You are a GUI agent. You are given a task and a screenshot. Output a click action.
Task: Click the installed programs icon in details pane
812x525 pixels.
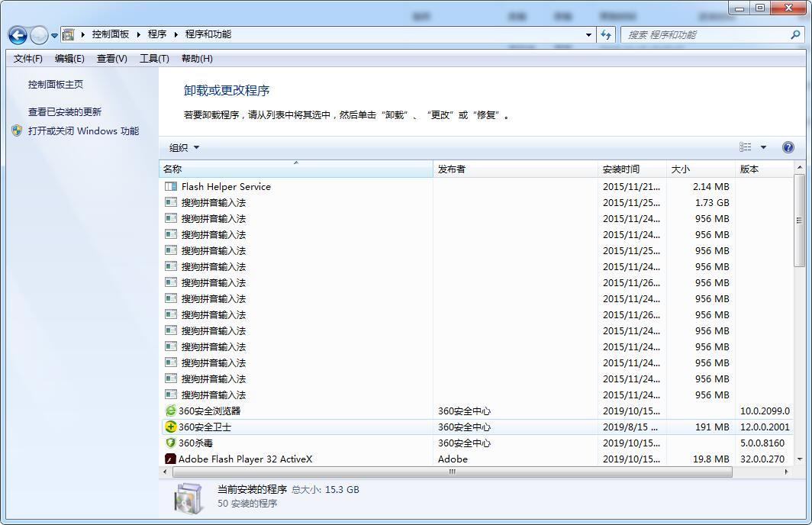pos(188,498)
